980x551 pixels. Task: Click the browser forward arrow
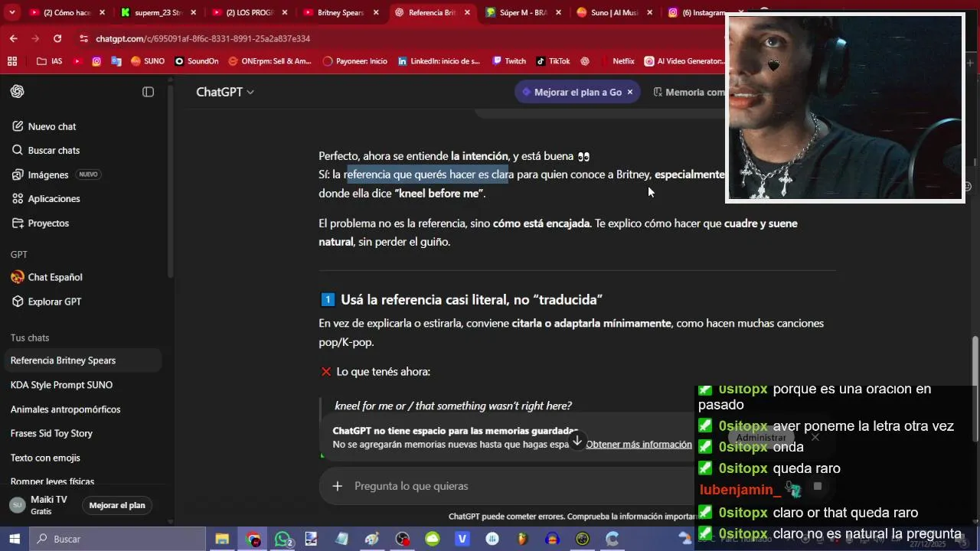click(x=35, y=38)
